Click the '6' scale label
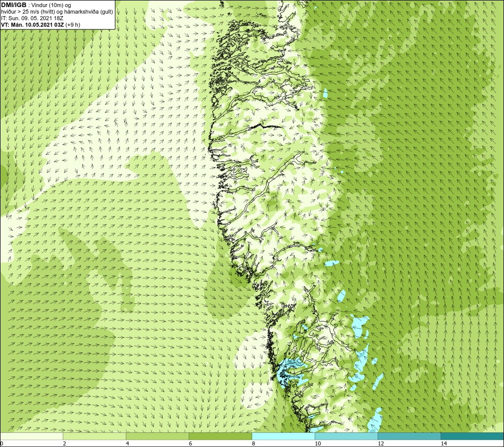 click(x=191, y=443)
